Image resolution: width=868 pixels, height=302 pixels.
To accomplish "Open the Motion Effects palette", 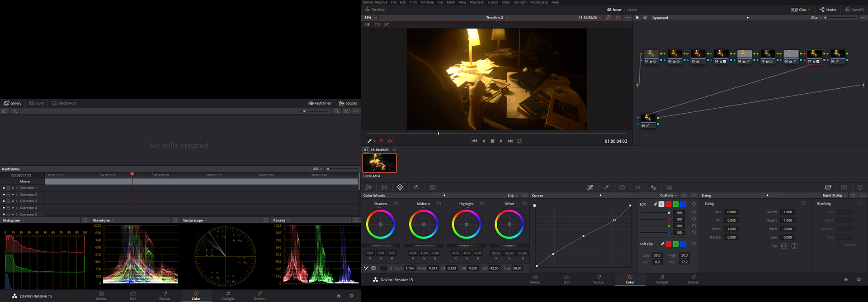I will point(432,187).
